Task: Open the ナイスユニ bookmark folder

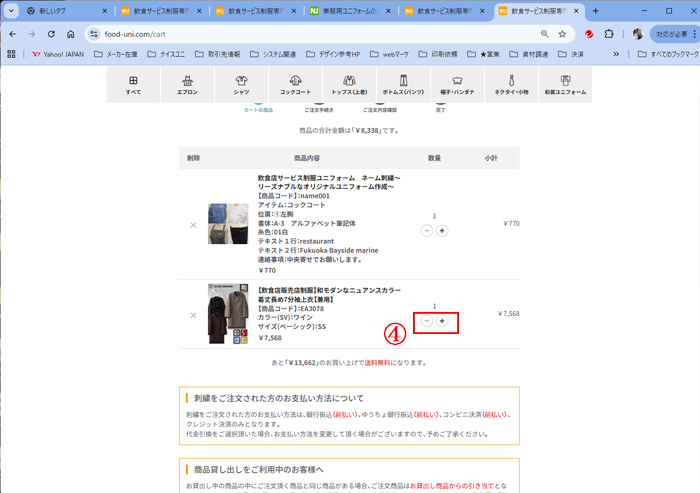Action: click(166, 54)
